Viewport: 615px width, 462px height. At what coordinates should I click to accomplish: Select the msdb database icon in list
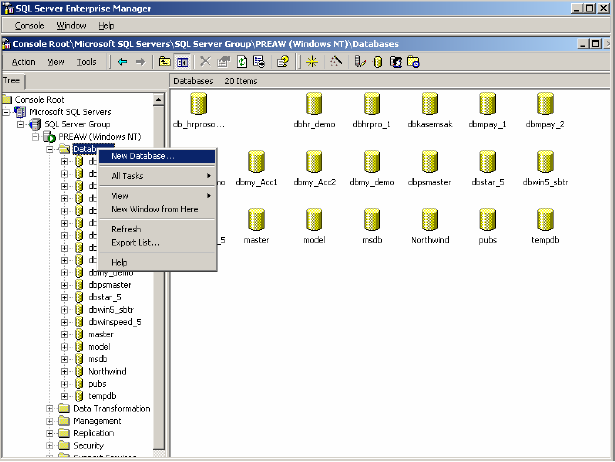pos(372,221)
